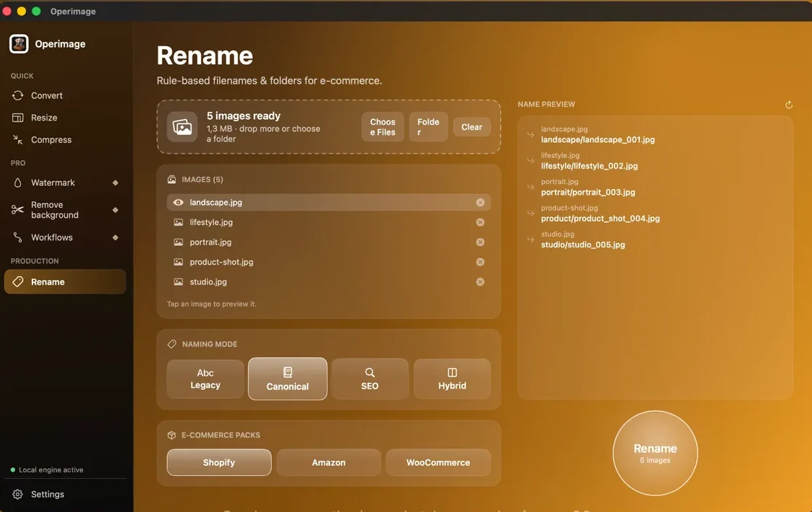Select the studio.jpg row

pyautogui.click(x=329, y=282)
